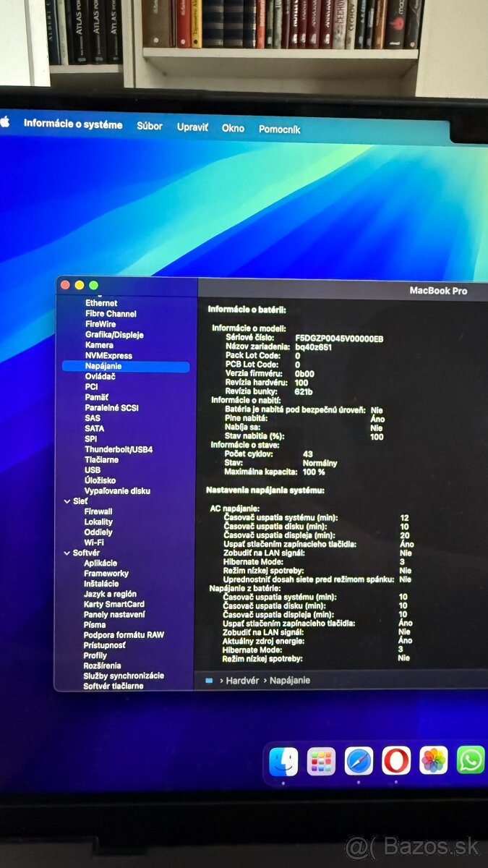This screenshot has width=488, height=868.
Task: Select SPI in the sidebar
Action: 91,439
